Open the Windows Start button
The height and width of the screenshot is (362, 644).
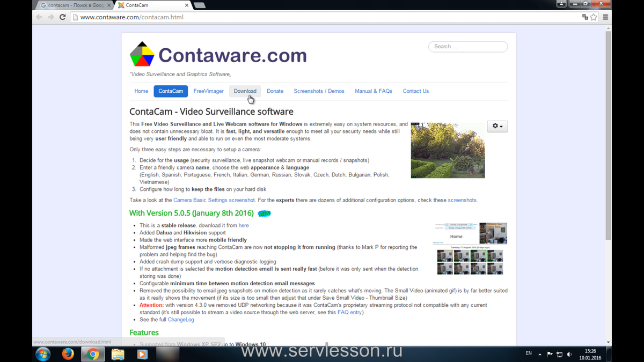(43, 354)
